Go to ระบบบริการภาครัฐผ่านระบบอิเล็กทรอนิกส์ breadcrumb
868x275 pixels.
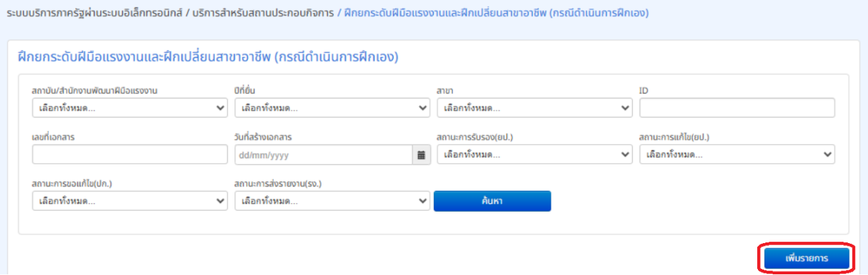pos(93,13)
